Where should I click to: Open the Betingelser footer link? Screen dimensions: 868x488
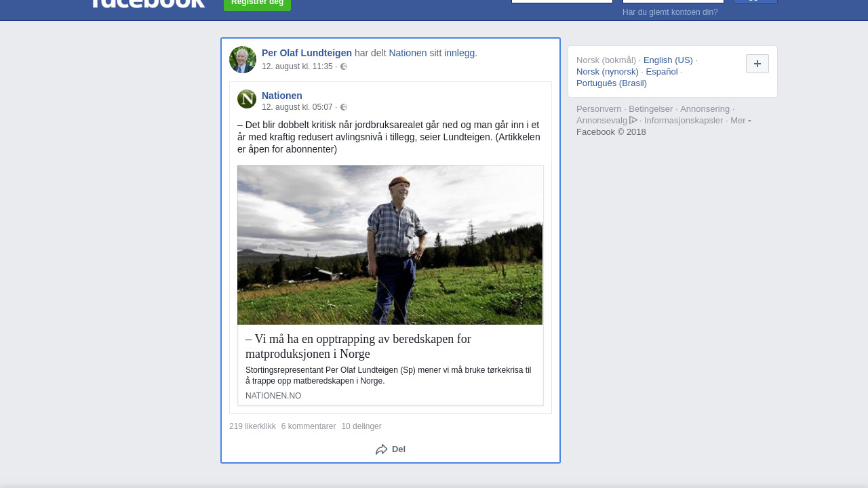tap(651, 109)
